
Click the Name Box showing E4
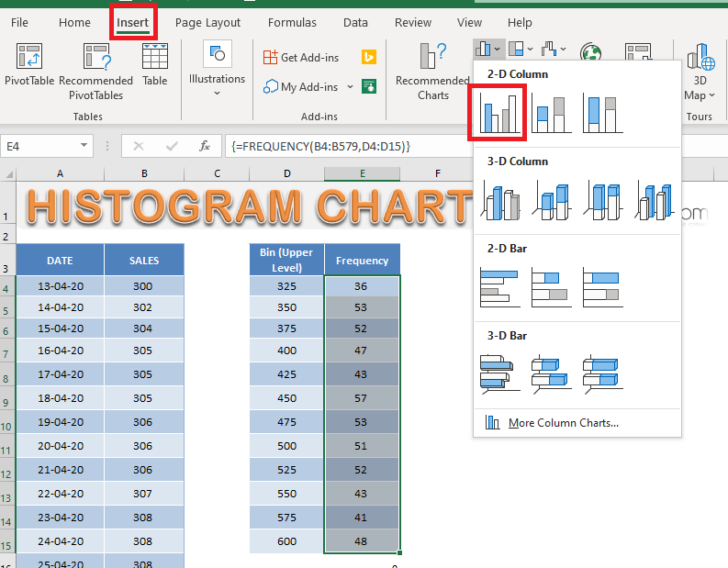point(39,146)
